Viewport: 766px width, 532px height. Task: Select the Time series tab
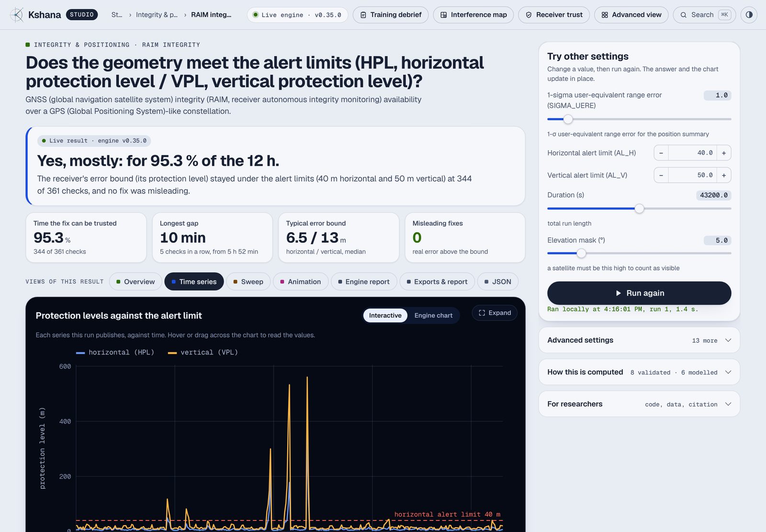click(194, 282)
